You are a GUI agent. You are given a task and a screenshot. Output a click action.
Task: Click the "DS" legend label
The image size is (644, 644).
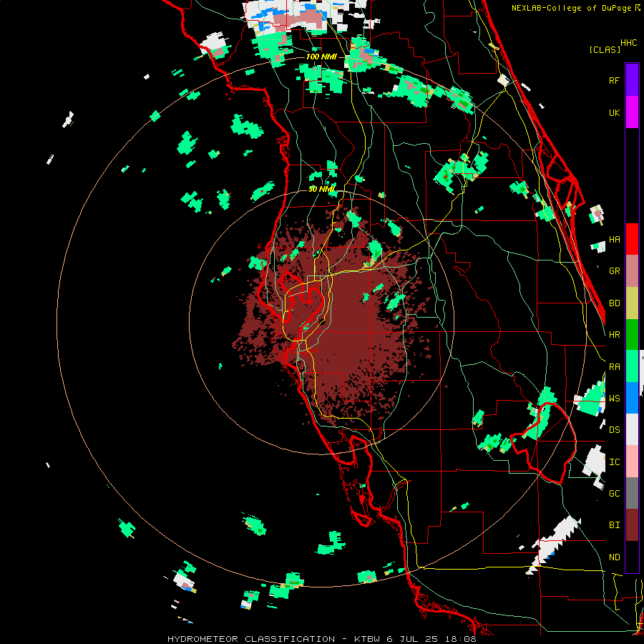pyautogui.click(x=614, y=430)
